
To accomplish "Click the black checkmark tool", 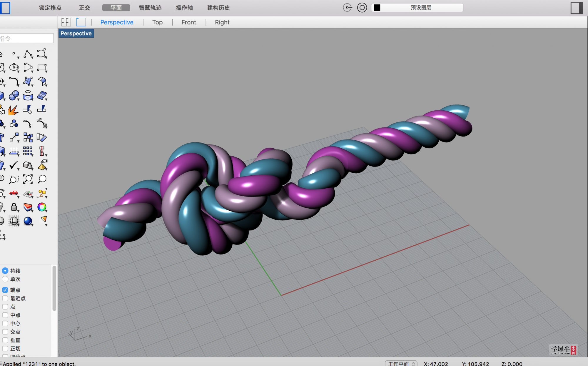I will (14, 165).
